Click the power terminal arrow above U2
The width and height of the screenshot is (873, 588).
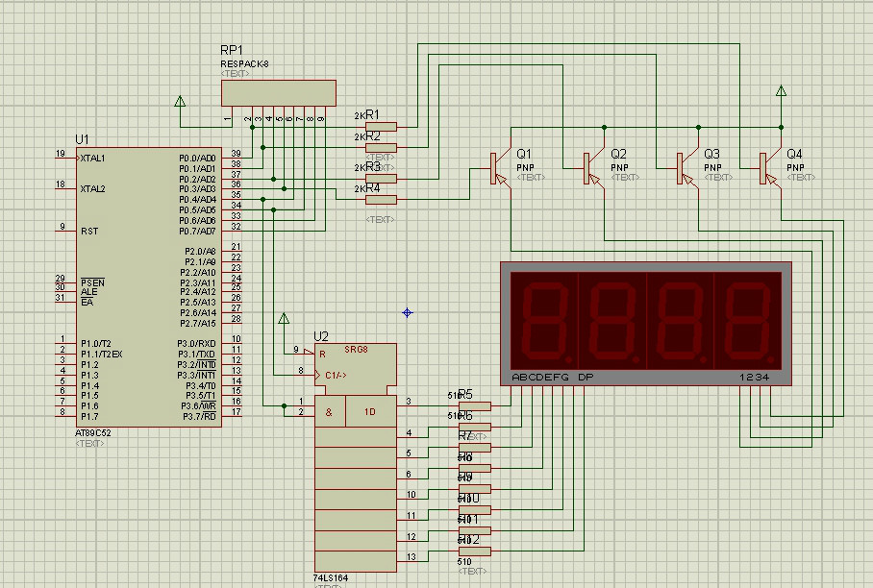pos(283,319)
